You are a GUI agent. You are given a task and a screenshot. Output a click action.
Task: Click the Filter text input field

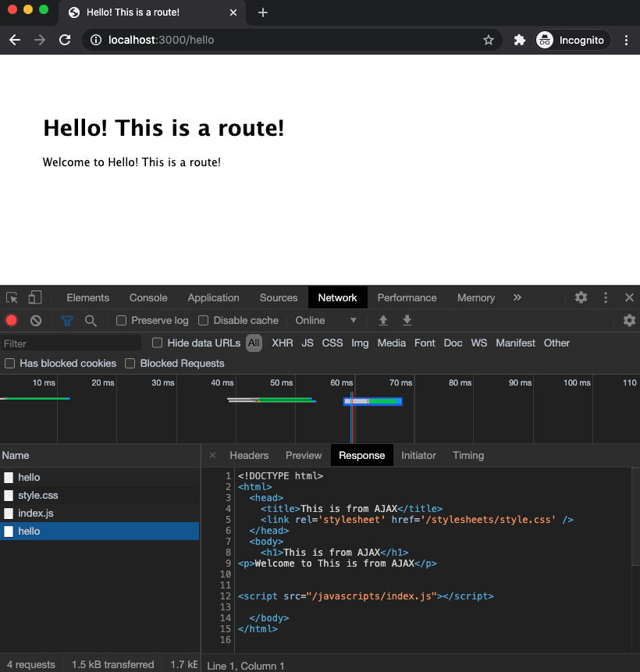[70, 343]
